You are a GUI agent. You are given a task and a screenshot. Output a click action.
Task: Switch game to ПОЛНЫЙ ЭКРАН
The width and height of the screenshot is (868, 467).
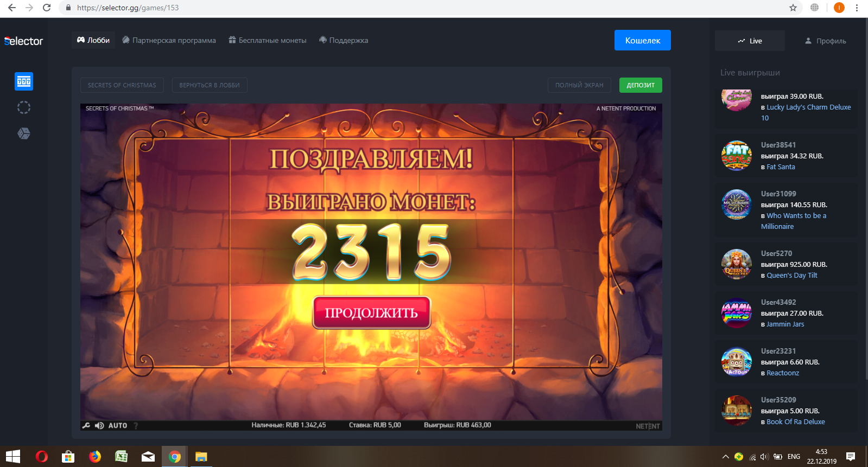(x=579, y=85)
